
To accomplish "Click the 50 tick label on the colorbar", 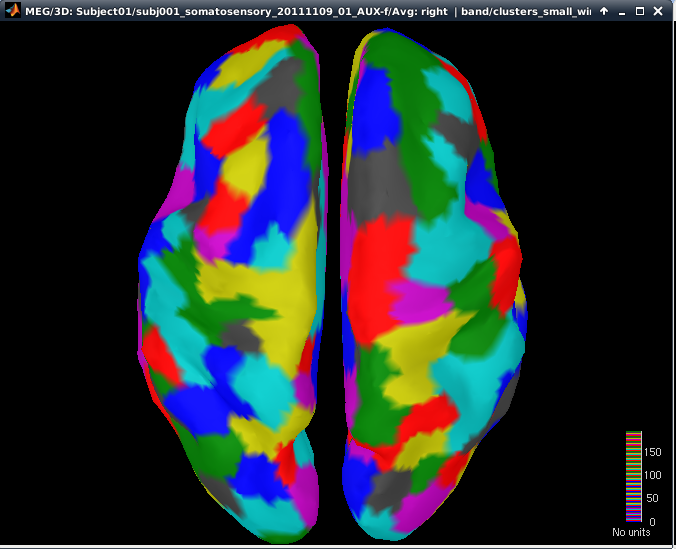I will [651, 498].
